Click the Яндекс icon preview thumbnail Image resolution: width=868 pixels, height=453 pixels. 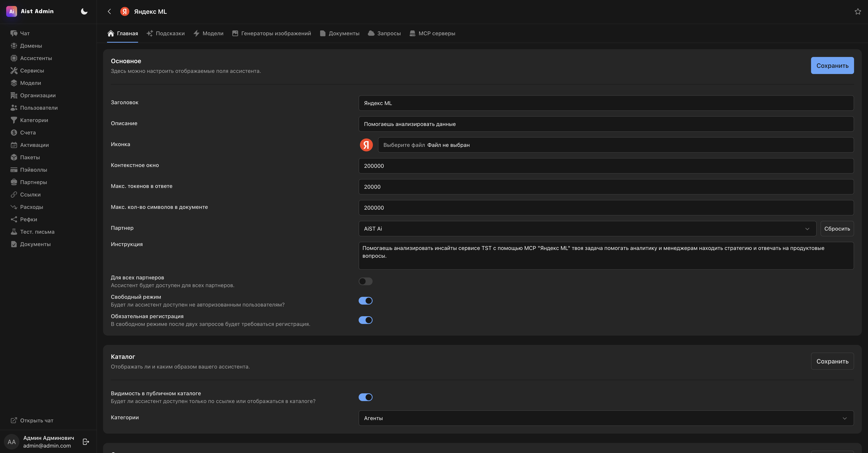[366, 145]
